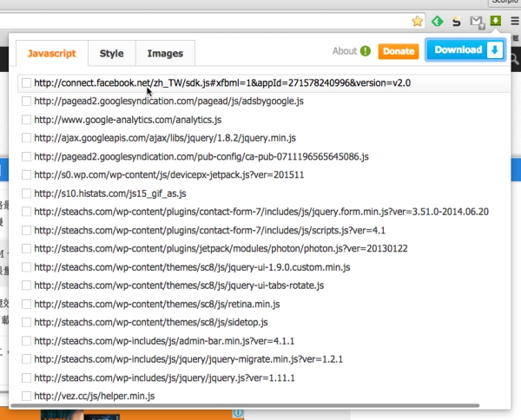Check the retina.min.js checkbox

[x=26, y=304]
